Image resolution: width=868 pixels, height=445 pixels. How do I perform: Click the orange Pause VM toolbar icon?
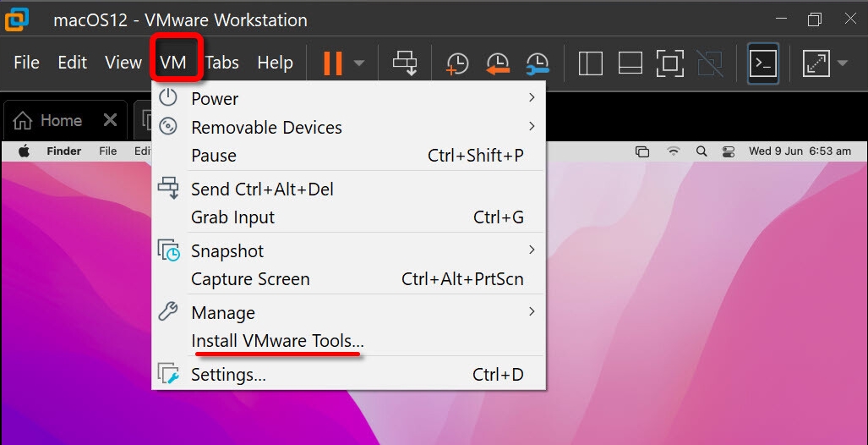[x=333, y=63]
